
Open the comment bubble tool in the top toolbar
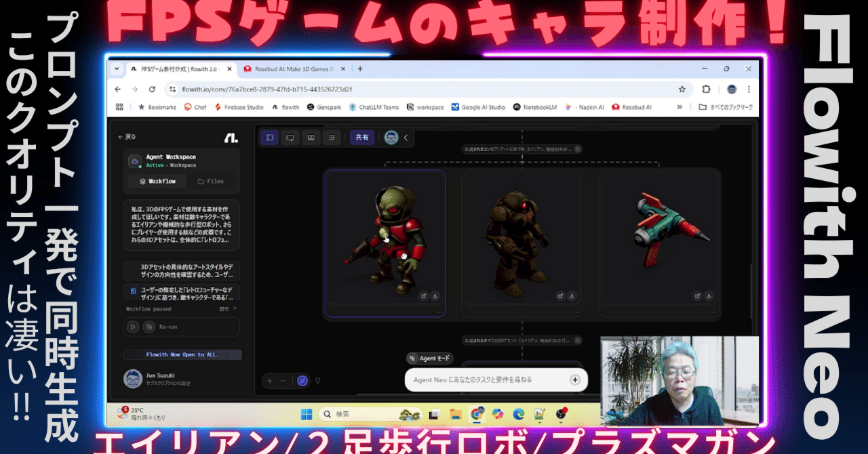[x=290, y=138]
